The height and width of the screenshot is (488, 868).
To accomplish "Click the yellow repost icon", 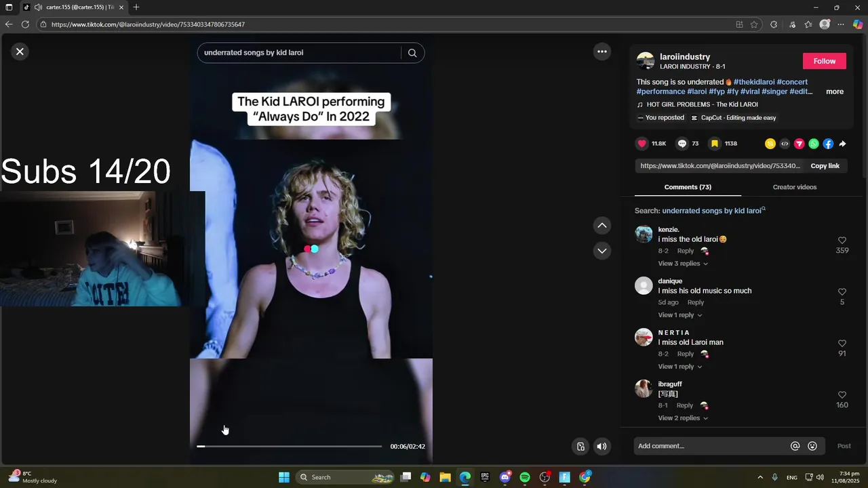I will [770, 144].
